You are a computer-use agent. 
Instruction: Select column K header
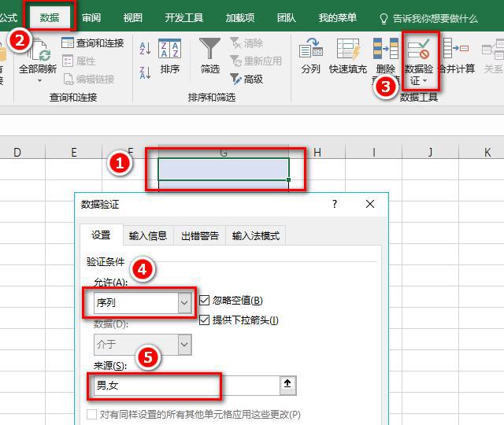487,152
